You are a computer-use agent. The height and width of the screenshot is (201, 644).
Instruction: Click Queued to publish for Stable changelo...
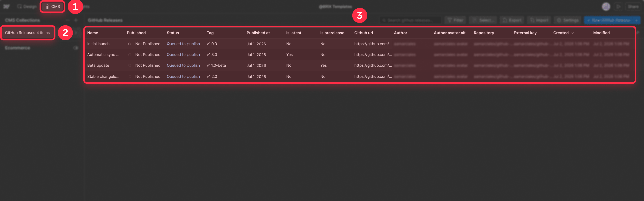pyautogui.click(x=183, y=77)
